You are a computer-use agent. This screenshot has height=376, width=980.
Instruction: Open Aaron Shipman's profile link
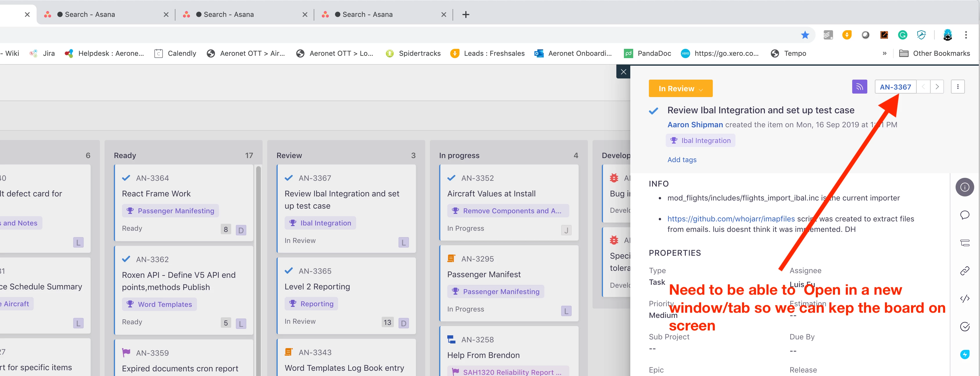[x=695, y=125]
